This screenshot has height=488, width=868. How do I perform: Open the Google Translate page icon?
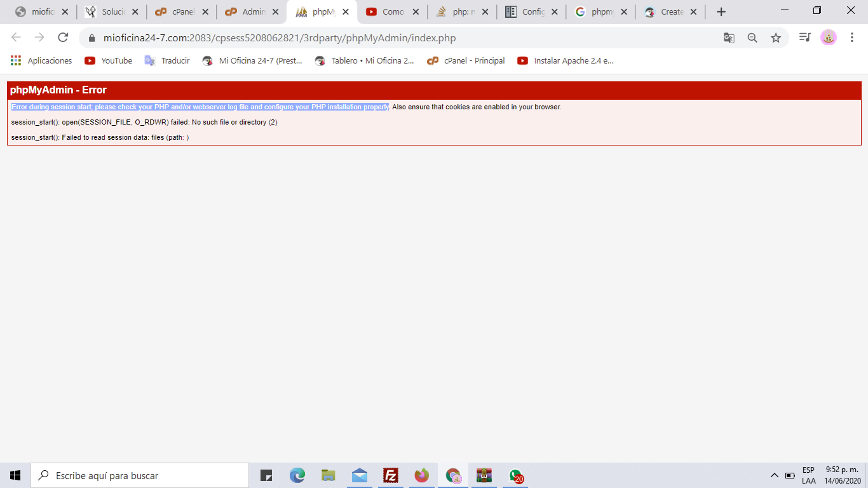(x=729, y=38)
